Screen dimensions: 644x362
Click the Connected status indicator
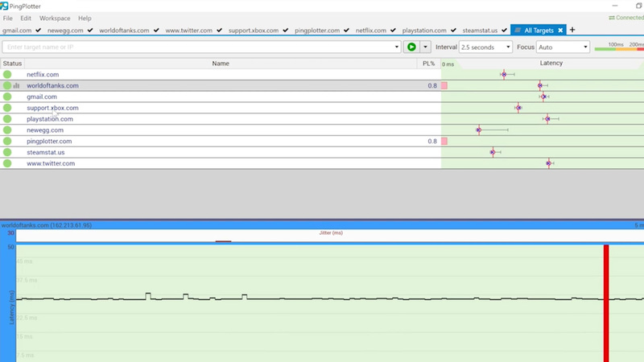[626, 18]
